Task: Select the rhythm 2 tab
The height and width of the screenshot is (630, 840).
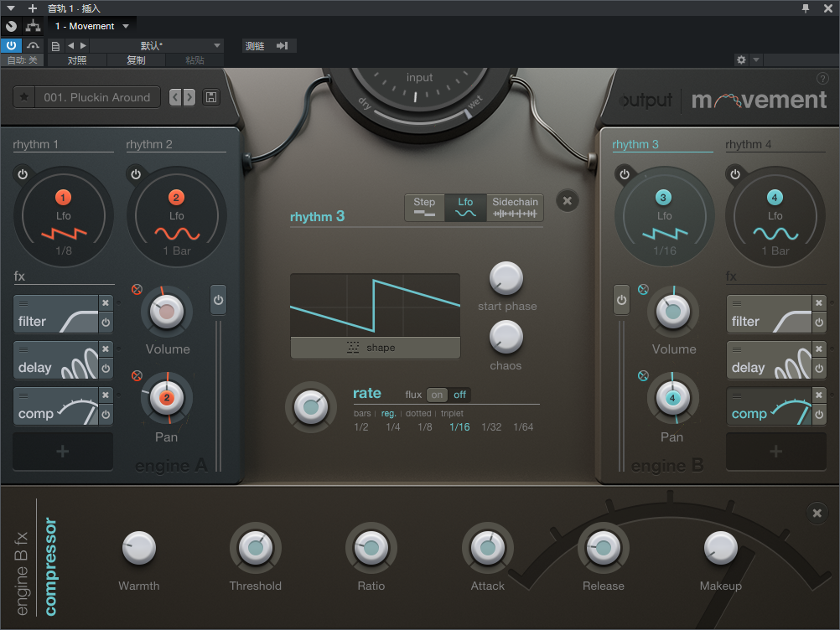Action: (149, 145)
